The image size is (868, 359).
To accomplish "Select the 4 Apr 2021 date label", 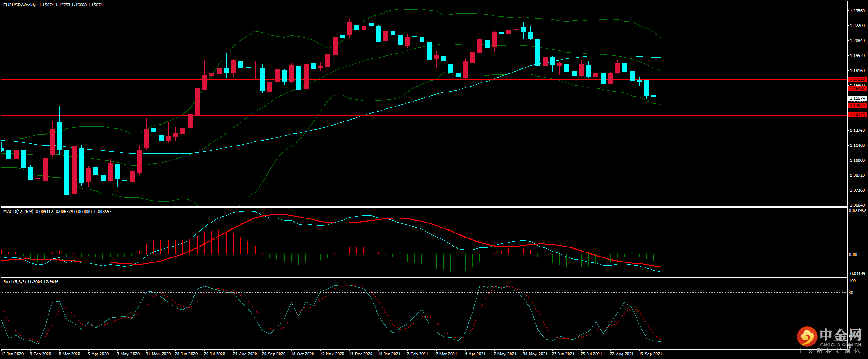I will coord(475,354).
